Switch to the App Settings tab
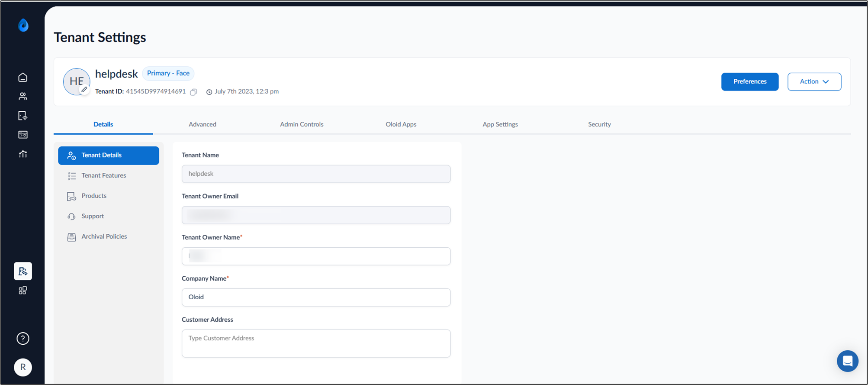 pyautogui.click(x=500, y=124)
